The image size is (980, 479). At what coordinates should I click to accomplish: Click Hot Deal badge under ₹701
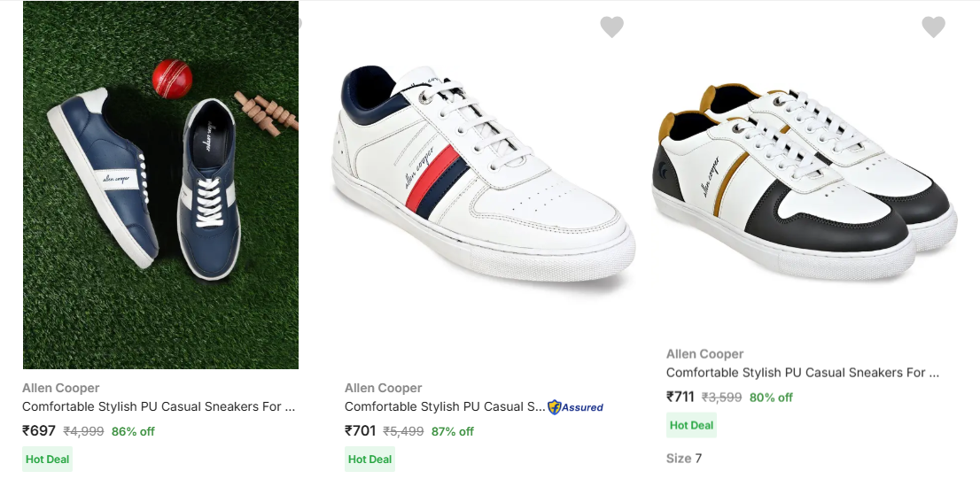(369, 459)
